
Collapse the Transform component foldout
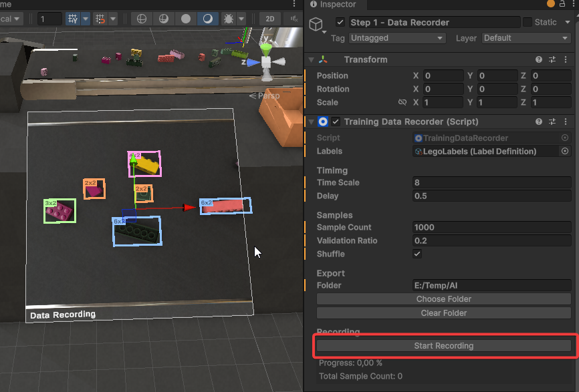[312, 60]
